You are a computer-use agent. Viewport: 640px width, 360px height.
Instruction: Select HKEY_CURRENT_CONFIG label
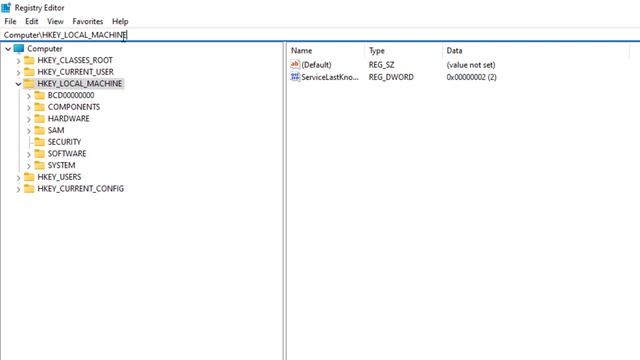(80, 189)
